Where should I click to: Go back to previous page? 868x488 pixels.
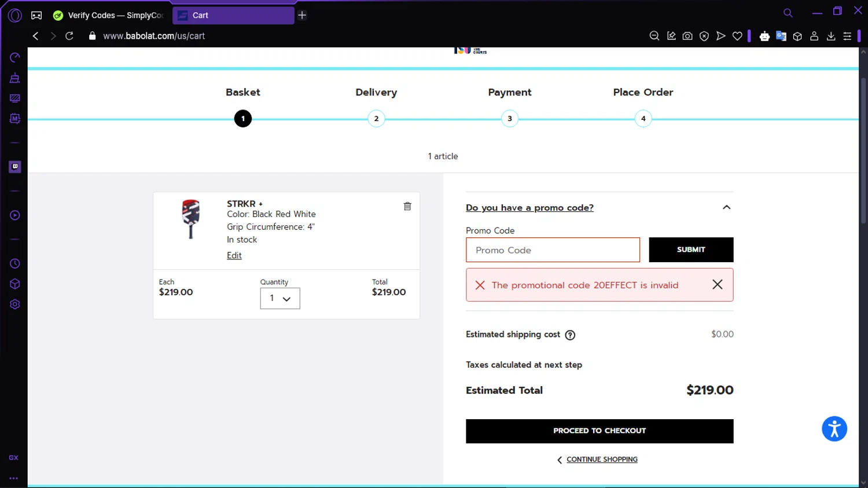(35, 36)
